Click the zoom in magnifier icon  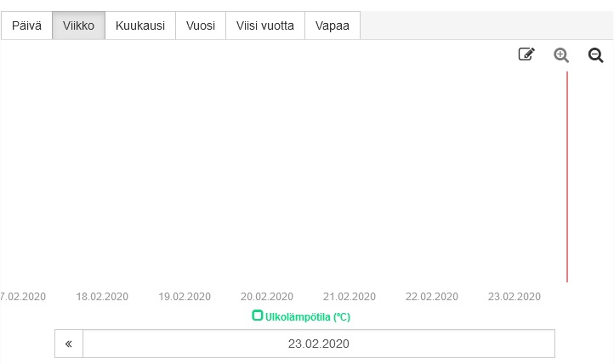click(x=561, y=55)
